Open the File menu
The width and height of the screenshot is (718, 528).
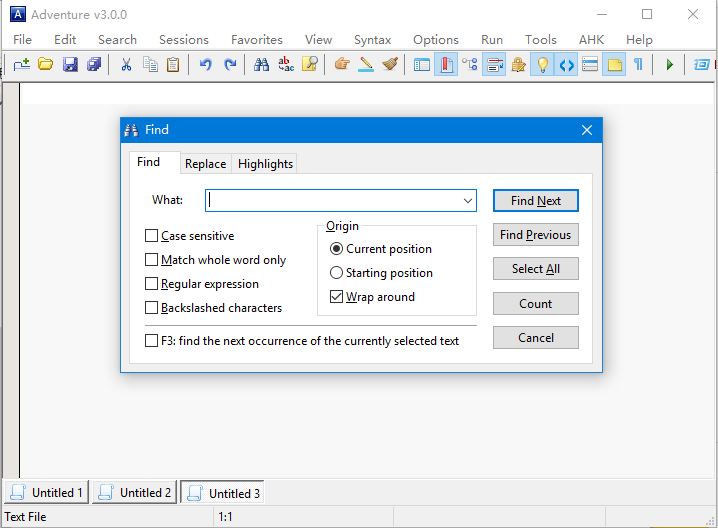22,40
